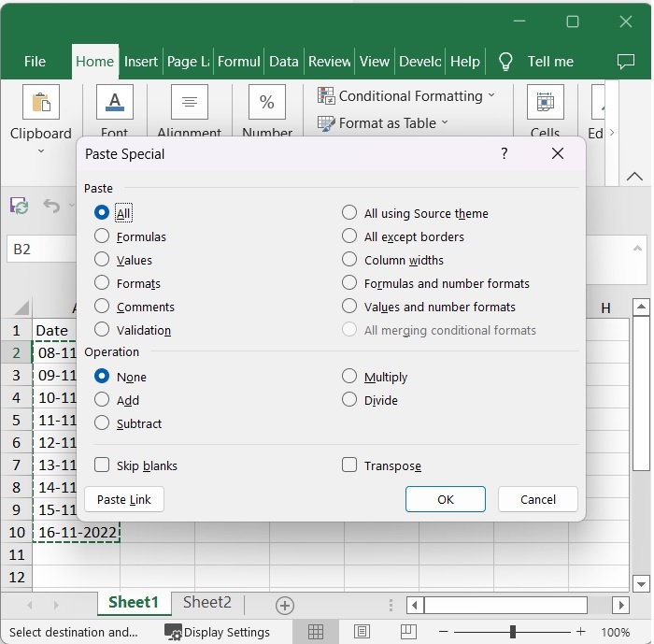
Task: Confirm the dialog with OK
Action: click(x=446, y=499)
